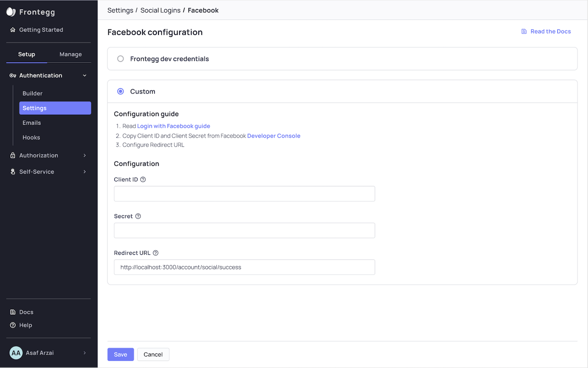This screenshot has width=588, height=368.
Task: Click the Getting Started home icon
Action: click(13, 30)
